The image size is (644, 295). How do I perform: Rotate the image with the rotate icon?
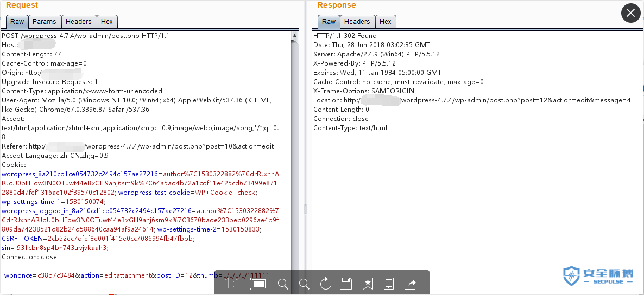pos(325,284)
